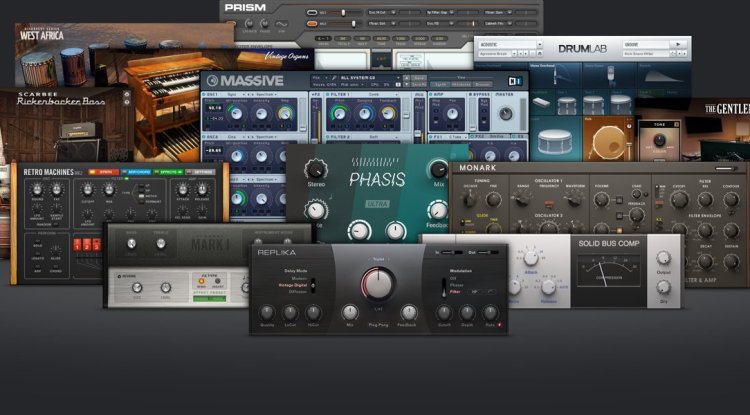Open Filter 1 Comb type dropdown
This screenshot has height=415, width=750.
pyautogui.click(x=376, y=94)
